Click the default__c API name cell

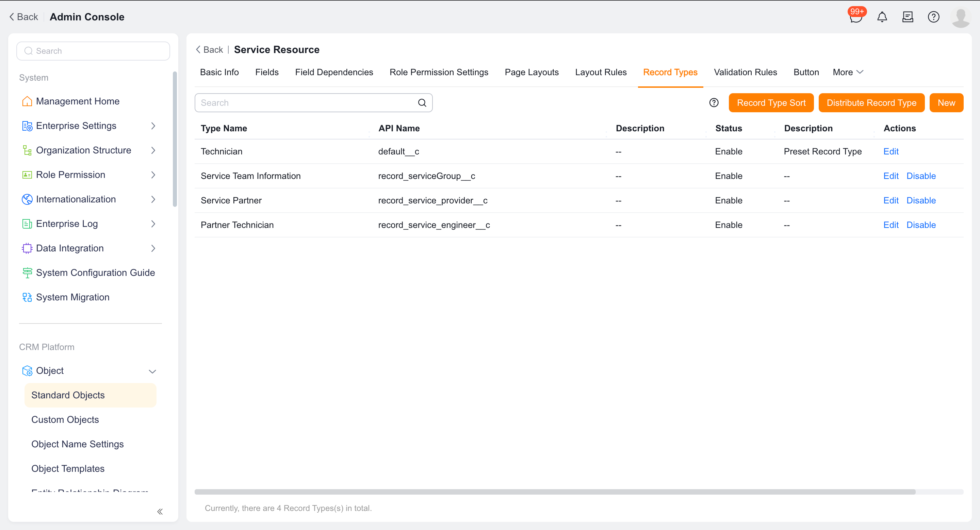tap(398, 151)
